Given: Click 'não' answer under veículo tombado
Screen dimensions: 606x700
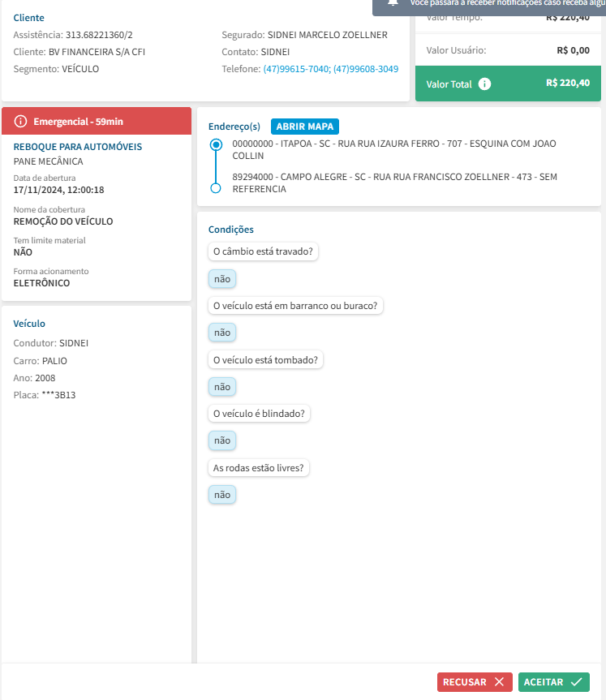Looking at the screenshot, I should (222, 387).
